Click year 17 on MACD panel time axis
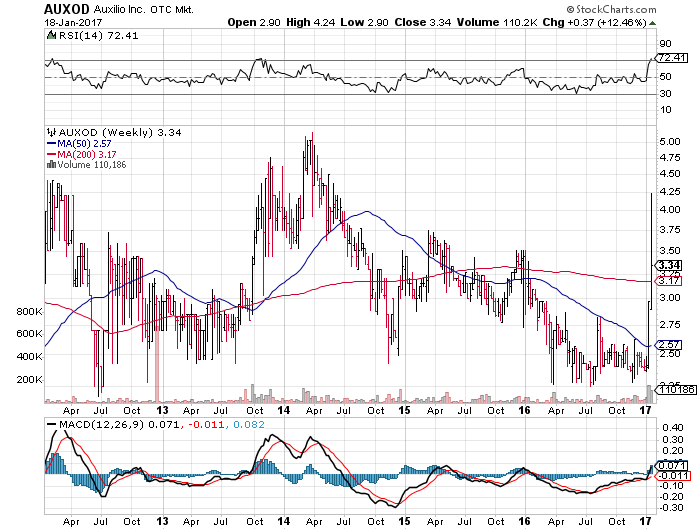Image resolution: width=700 pixels, height=530 pixels. point(646,521)
